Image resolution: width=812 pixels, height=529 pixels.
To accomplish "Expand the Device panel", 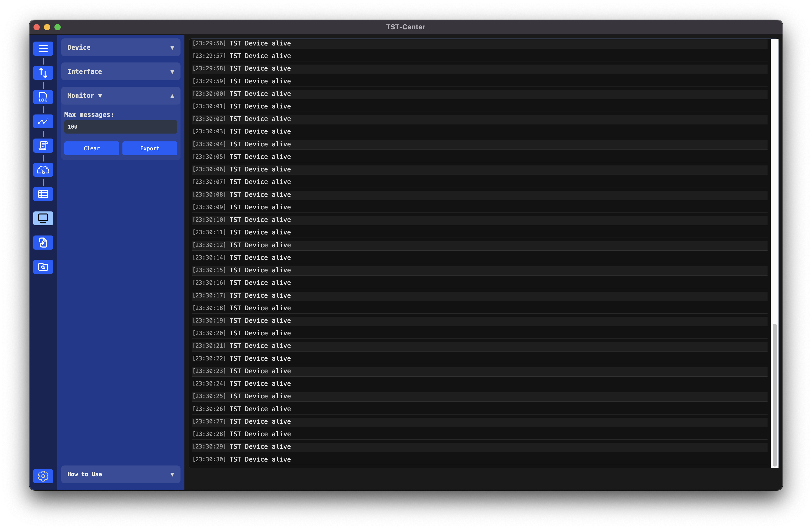I will click(121, 47).
